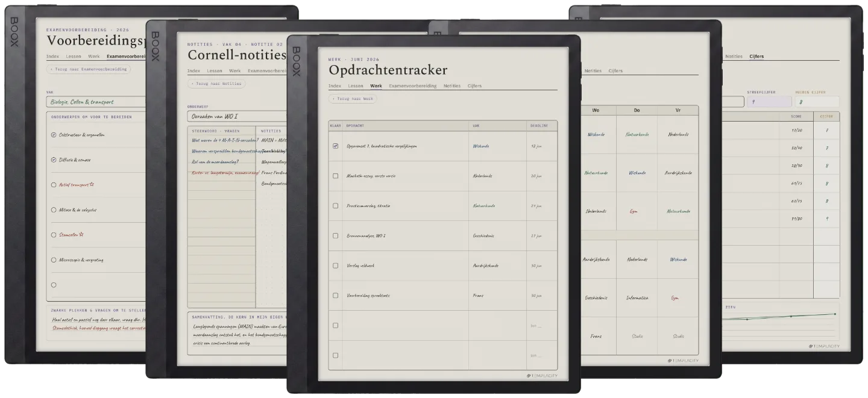Tick the Macbeth-essay checkbox
Screen dimensions: 868x398
[336, 176]
